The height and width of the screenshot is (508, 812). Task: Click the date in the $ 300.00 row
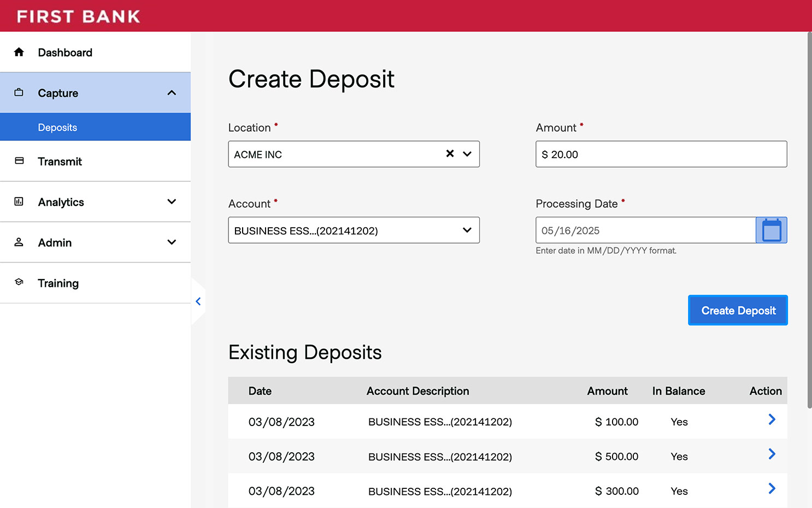click(281, 491)
